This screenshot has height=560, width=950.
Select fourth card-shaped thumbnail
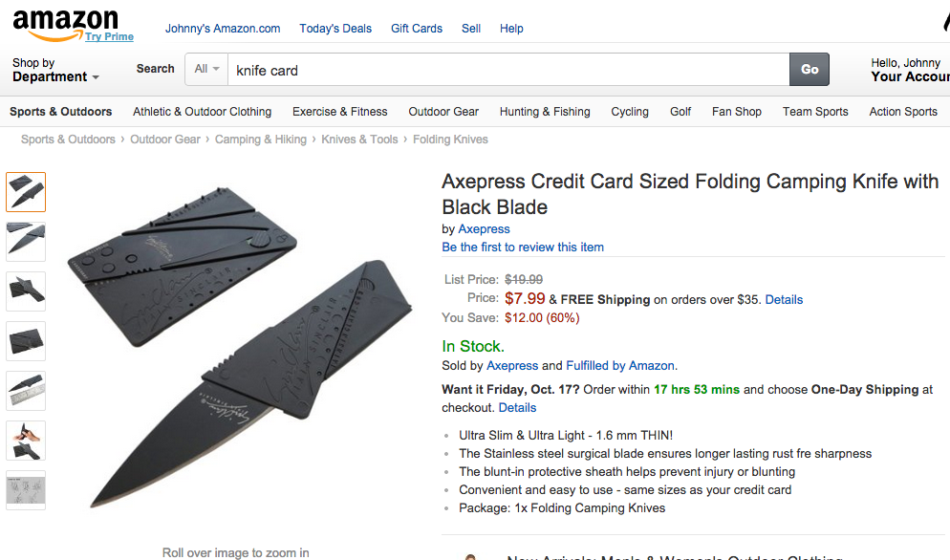[26, 341]
